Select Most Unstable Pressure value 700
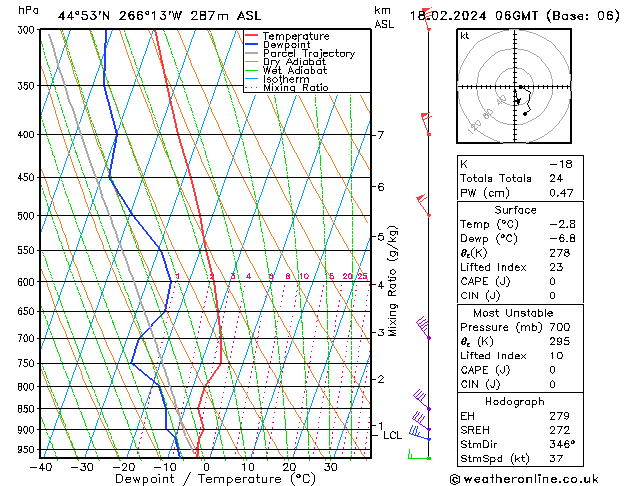The height and width of the screenshot is (486, 629). tap(560, 327)
